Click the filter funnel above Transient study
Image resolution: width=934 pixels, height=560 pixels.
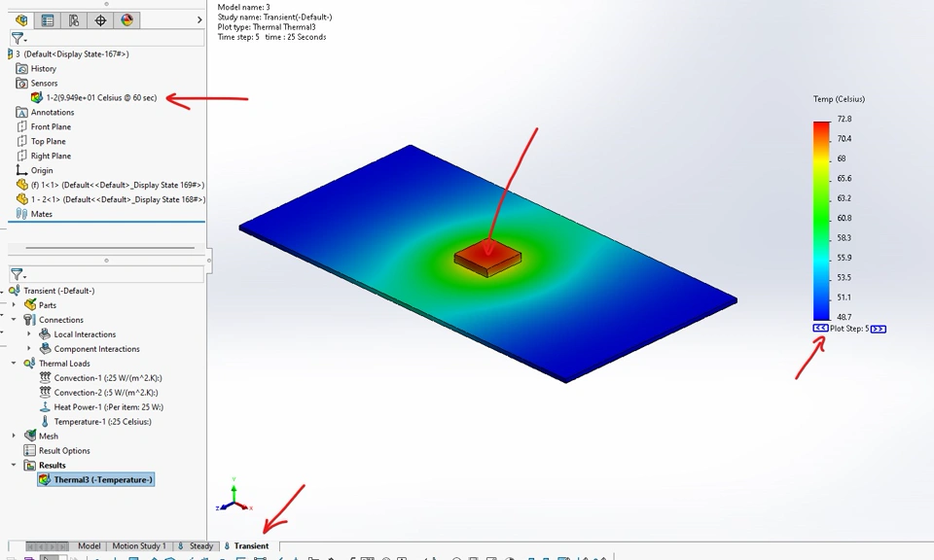[x=18, y=274]
